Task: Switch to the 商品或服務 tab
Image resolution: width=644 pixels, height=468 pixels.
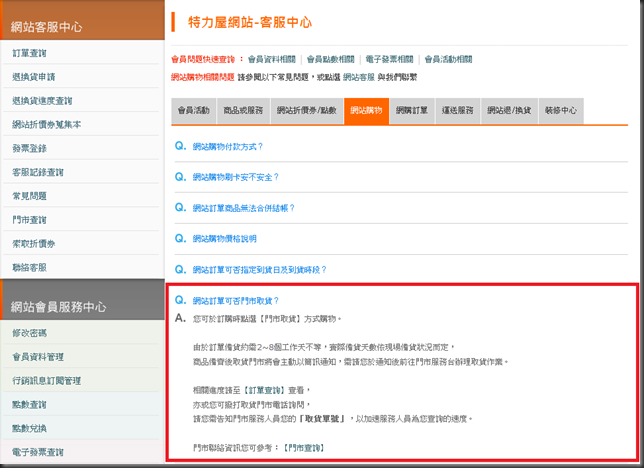Action: [x=242, y=111]
